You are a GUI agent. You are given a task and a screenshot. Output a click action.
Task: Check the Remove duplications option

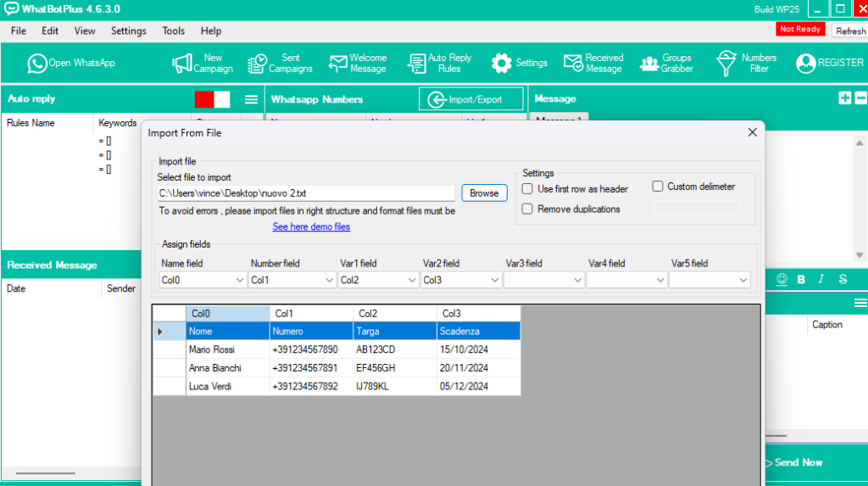click(527, 209)
